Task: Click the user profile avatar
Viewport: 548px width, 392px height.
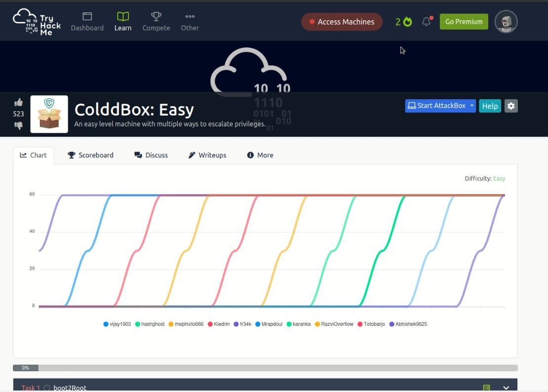Action: pyautogui.click(x=506, y=22)
